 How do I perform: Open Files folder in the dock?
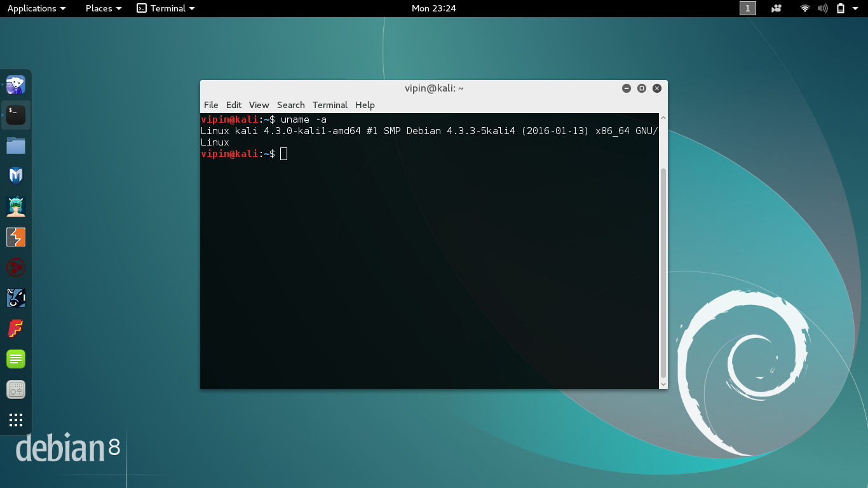[16, 146]
